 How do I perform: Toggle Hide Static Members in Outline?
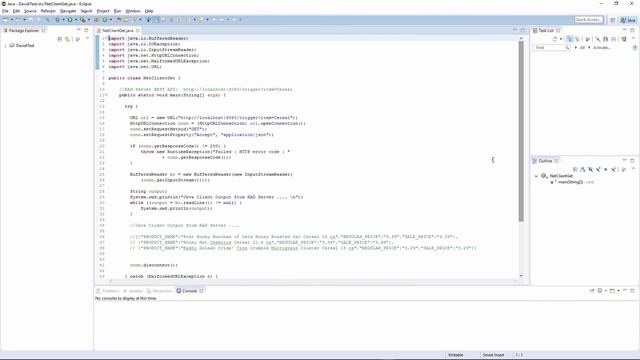click(598, 169)
